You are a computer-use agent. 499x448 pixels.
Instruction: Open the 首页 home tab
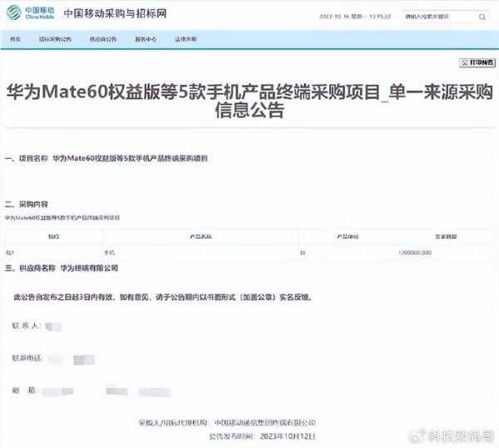coord(16,39)
